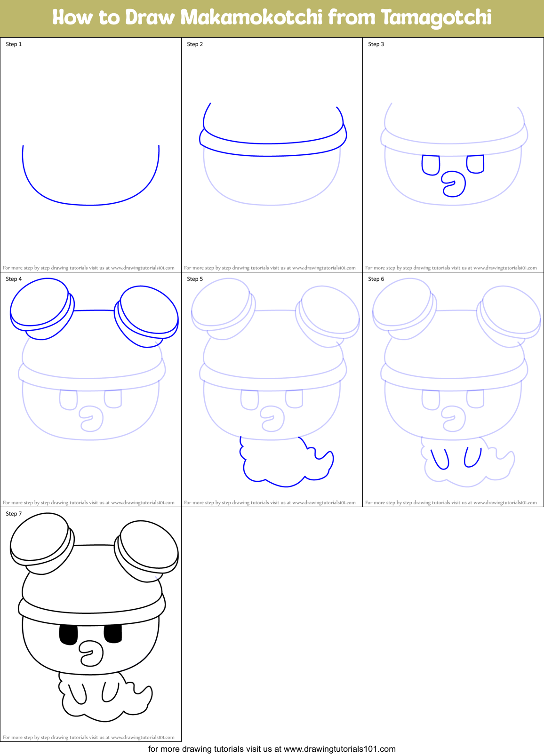Click the Step 1 panel footer website text
Image resolution: width=544 pixels, height=756 pixels.
[x=88, y=268]
